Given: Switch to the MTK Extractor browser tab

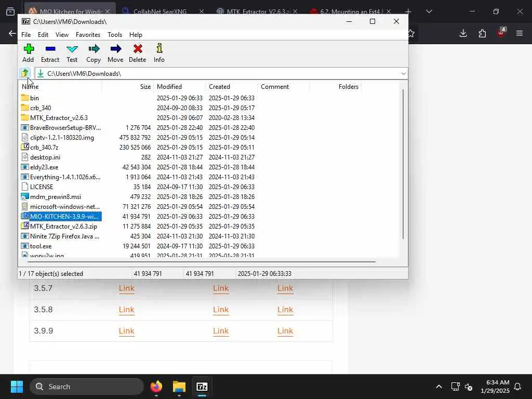Looking at the screenshot, I should (257, 11).
